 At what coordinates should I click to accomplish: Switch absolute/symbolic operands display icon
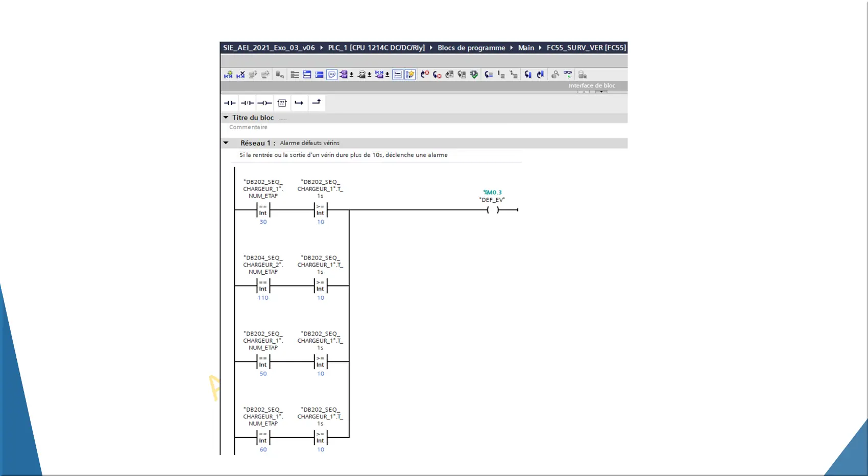[x=344, y=75]
